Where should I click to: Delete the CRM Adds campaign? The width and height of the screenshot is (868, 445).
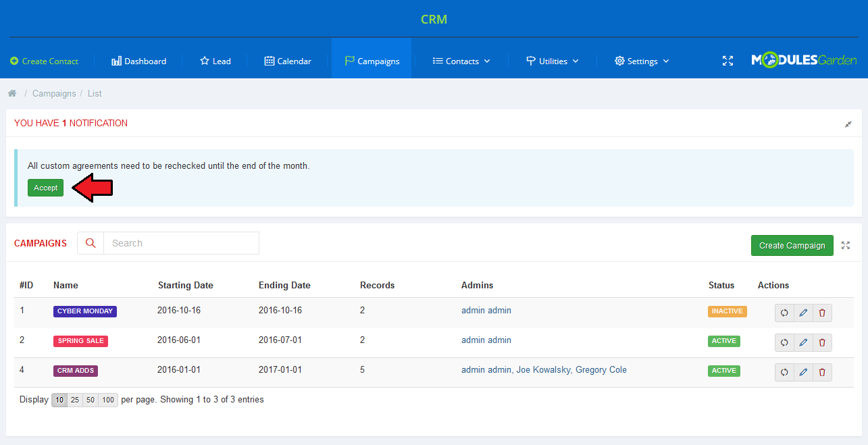click(x=822, y=372)
